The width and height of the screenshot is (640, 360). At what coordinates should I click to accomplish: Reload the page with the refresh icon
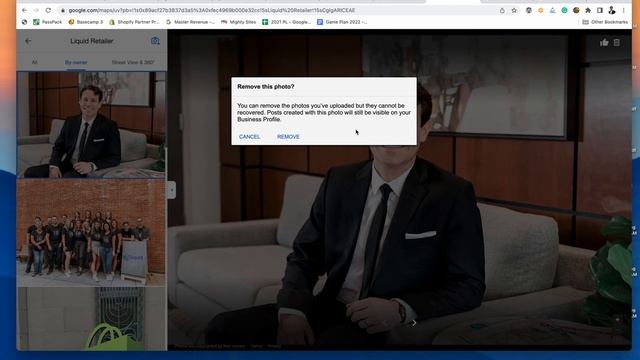48,10
